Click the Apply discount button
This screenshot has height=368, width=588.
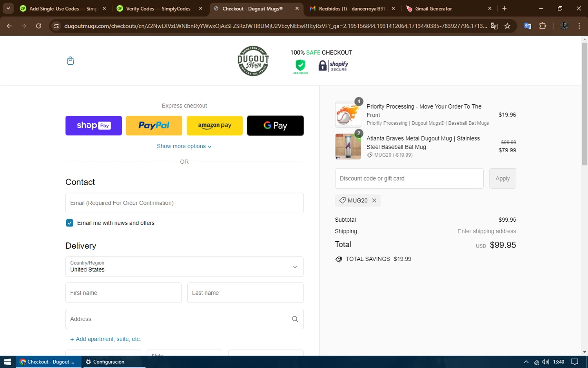tap(503, 179)
